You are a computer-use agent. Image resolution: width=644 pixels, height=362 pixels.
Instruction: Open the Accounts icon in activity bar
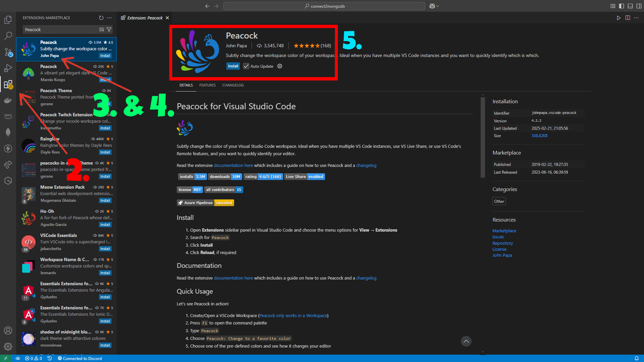[x=8, y=330]
